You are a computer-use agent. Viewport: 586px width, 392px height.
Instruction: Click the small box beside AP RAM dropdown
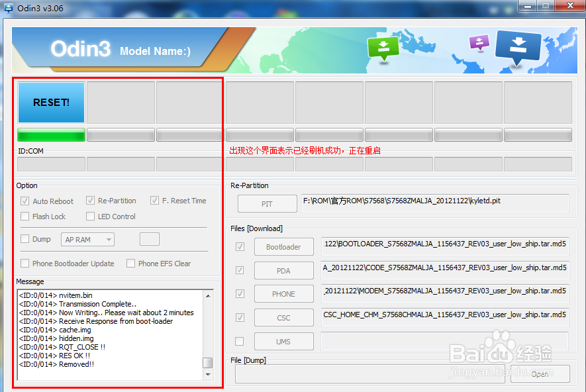click(x=150, y=239)
